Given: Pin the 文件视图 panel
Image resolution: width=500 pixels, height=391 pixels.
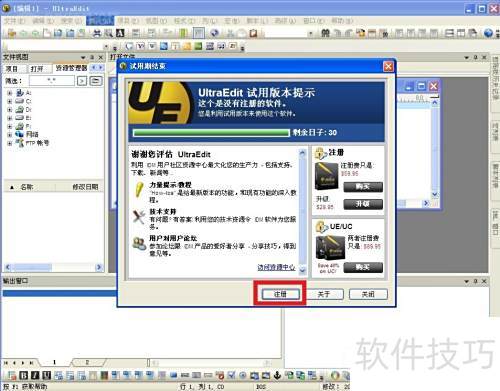Looking at the screenshot, I should [x=92, y=58].
